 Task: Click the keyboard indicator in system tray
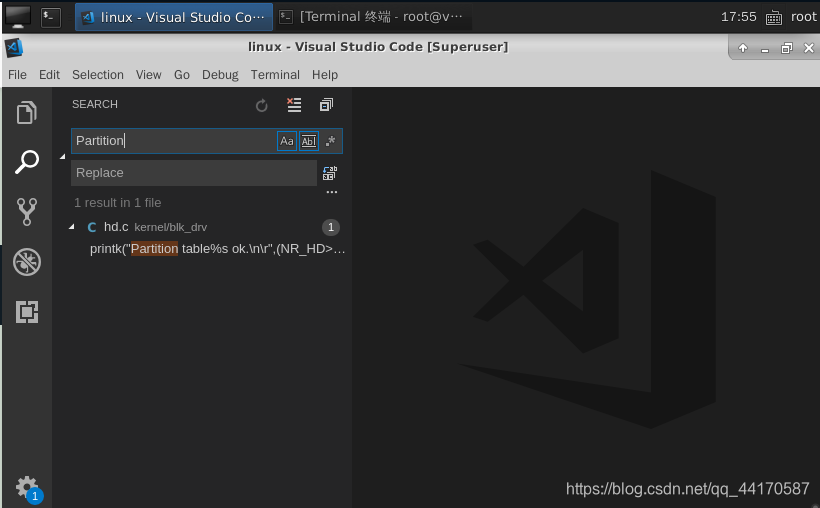pos(773,18)
